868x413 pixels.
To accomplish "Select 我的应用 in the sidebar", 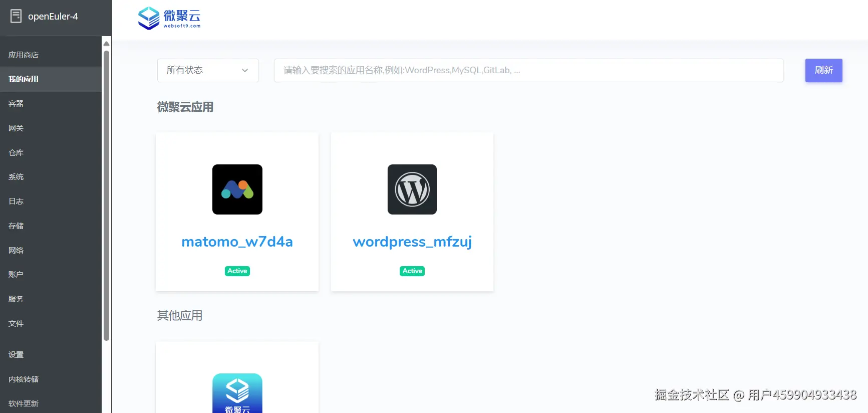I will [x=51, y=79].
